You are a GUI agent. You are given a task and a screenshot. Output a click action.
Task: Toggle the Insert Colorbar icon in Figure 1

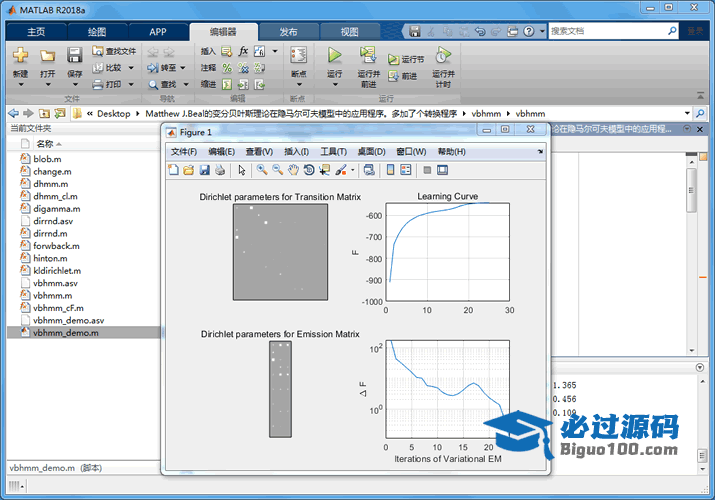click(x=390, y=170)
